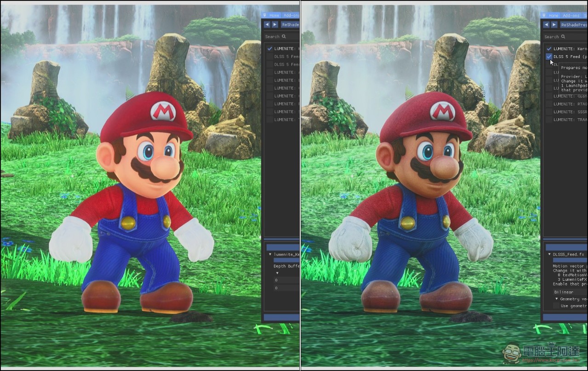The height and width of the screenshot is (371, 588).
Task: Open the ReShade menu triangle in left panel
Action: pos(264,15)
